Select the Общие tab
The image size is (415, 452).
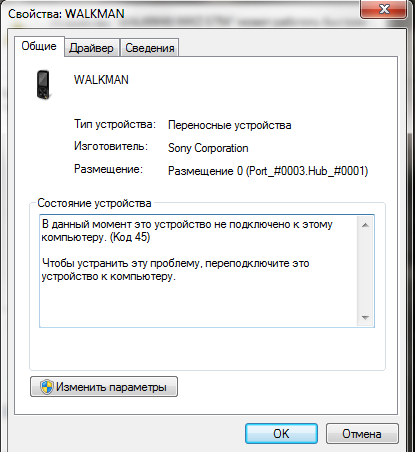(39, 46)
